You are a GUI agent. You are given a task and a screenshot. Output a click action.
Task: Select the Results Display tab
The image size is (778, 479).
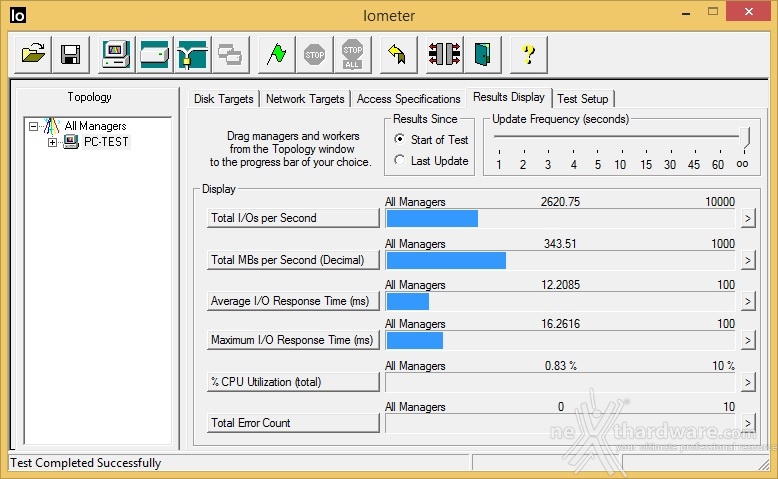tap(509, 97)
